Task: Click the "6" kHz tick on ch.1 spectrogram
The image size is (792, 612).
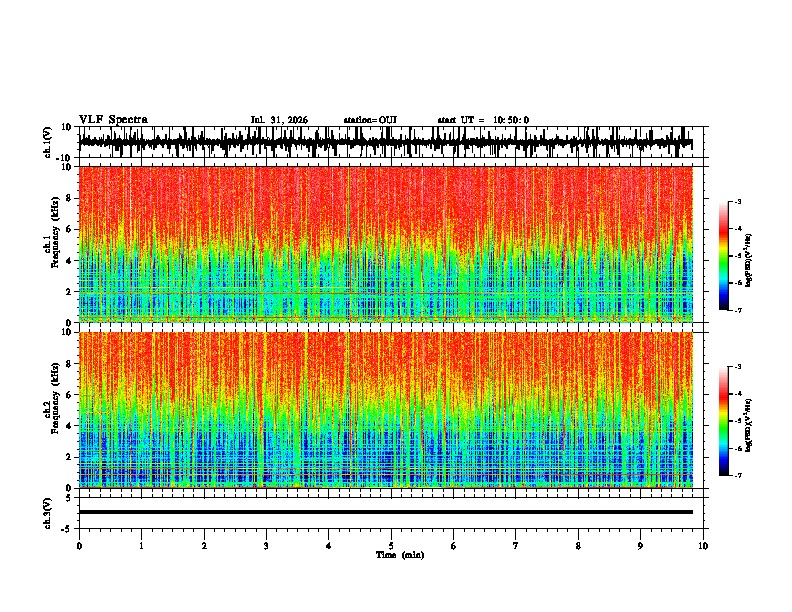Action: (69, 230)
